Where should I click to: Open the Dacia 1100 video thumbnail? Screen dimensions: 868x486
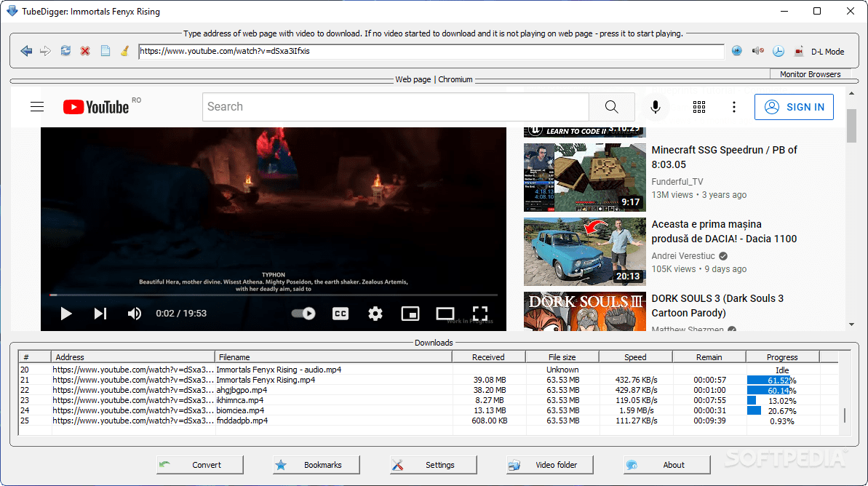pos(584,251)
